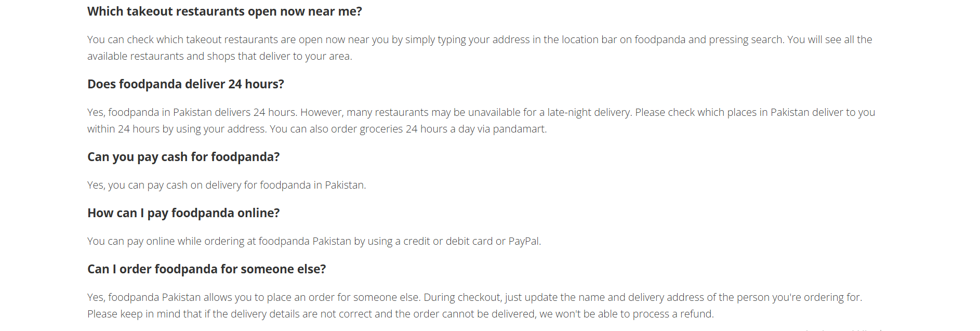980x331 pixels.
Task: Click the 'Does foodpanda deliver 24 hours?' heading
Action: coord(186,84)
